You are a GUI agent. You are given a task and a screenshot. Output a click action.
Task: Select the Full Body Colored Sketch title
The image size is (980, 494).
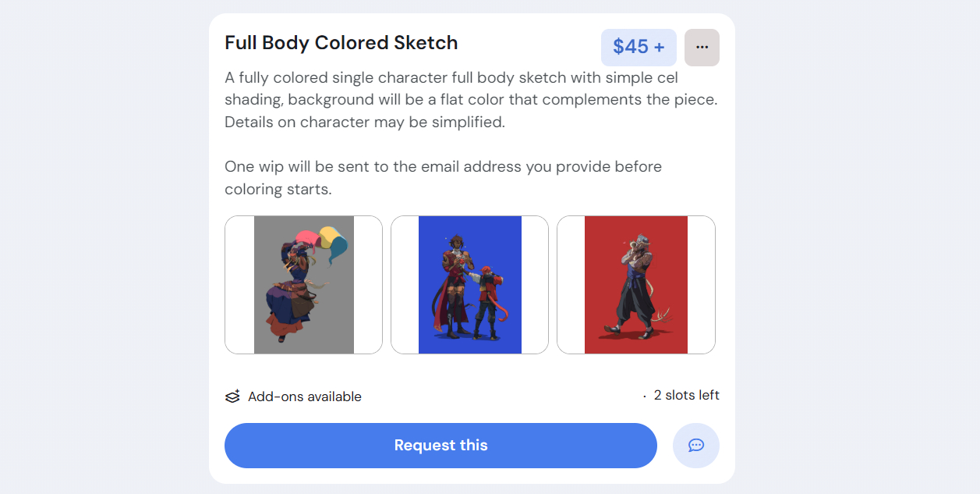341,43
